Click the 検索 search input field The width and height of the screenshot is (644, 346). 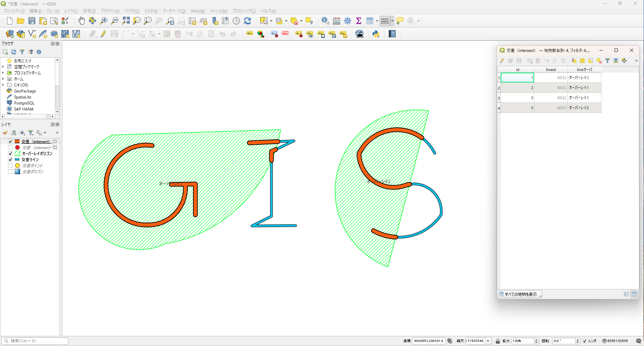(34, 341)
